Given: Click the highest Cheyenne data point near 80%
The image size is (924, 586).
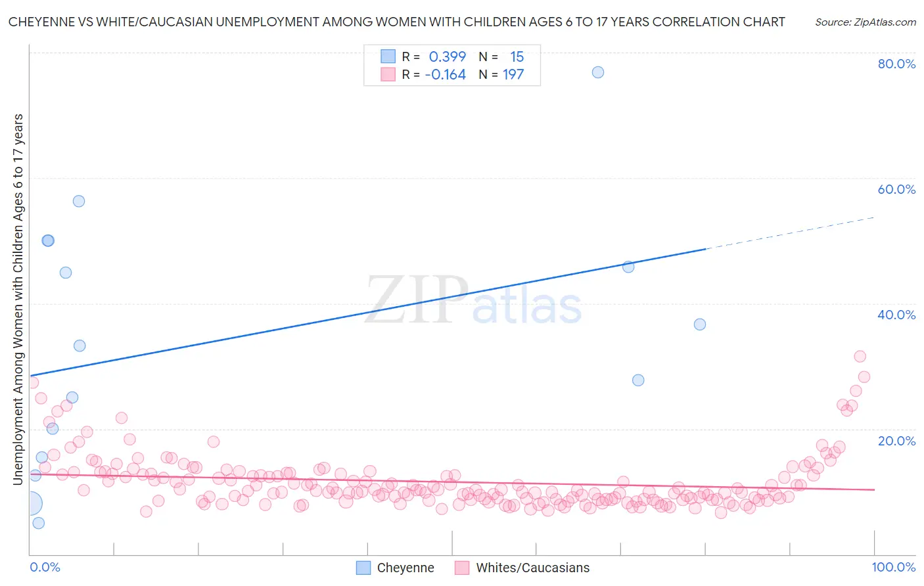Looking at the screenshot, I should (598, 72).
